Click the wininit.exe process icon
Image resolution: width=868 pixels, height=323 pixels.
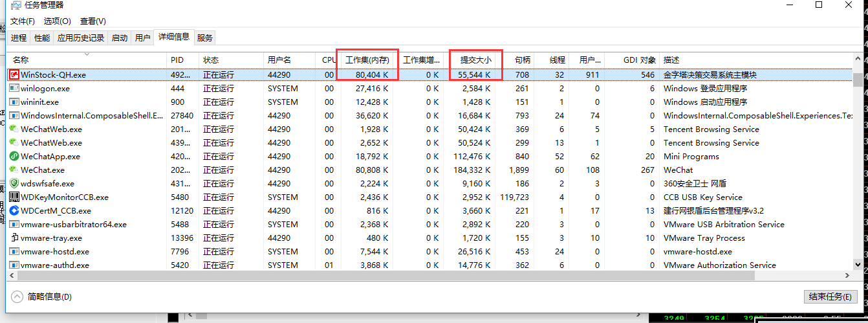[14, 102]
